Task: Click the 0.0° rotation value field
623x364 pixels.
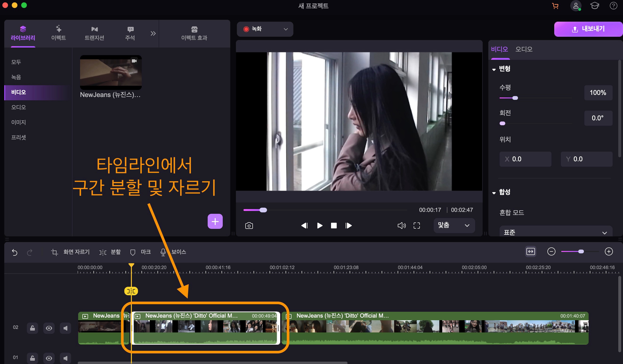Action: point(598,118)
